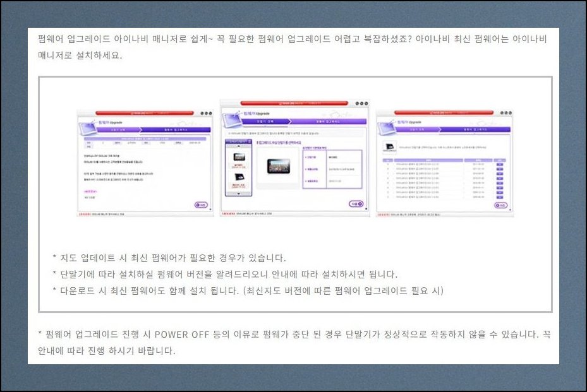Click the heading text '펌웨어 업그레이드 아이나비 매니저로 쉽게~'
Screen dimensions: 587x392
125,39
